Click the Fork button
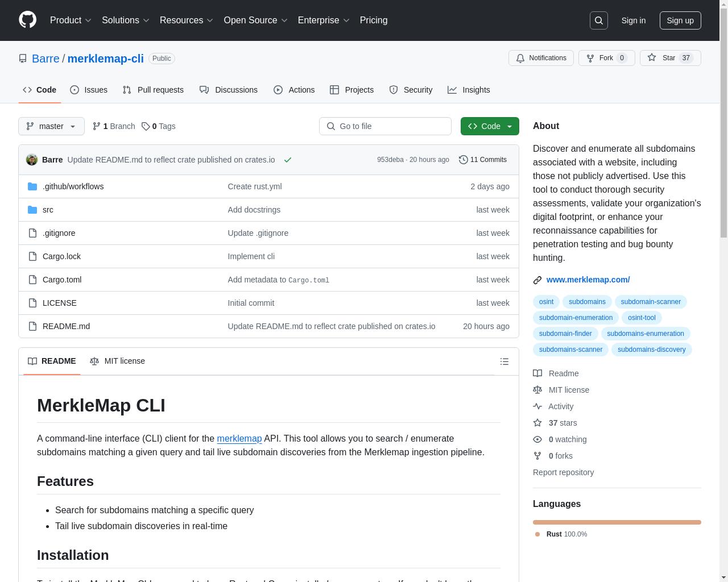The width and height of the screenshot is (728, 582). [606, 58]
